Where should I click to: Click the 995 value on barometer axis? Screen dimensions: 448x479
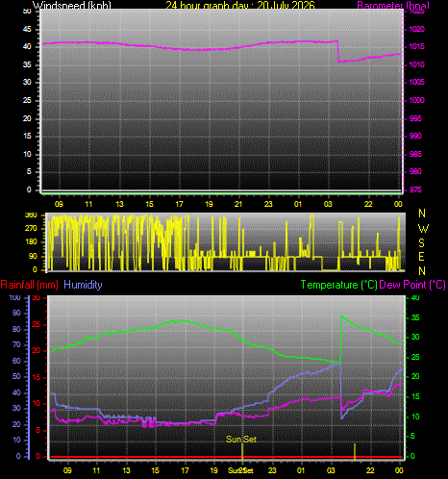[415, 118]
